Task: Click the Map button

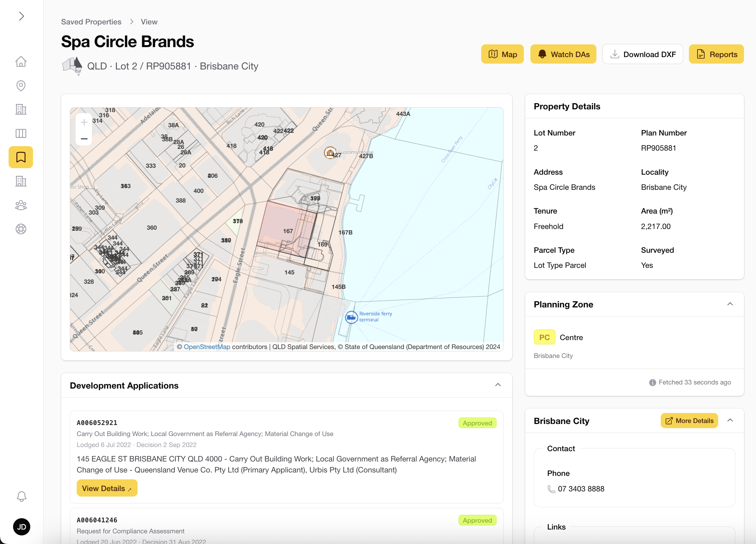Action: [x=503, y=54]
